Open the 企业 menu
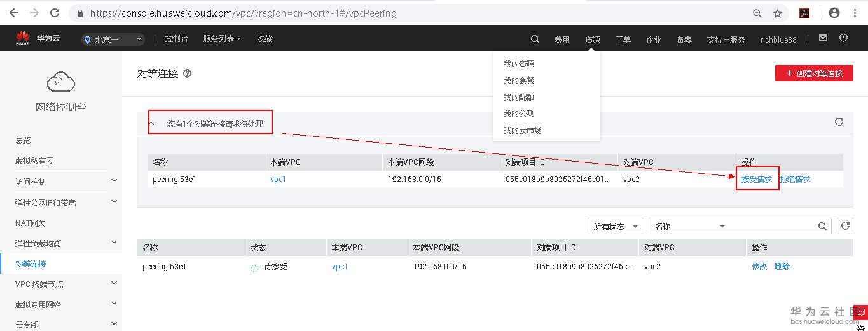The height and width of the screenshot is (331, 868). pos(653,39)
